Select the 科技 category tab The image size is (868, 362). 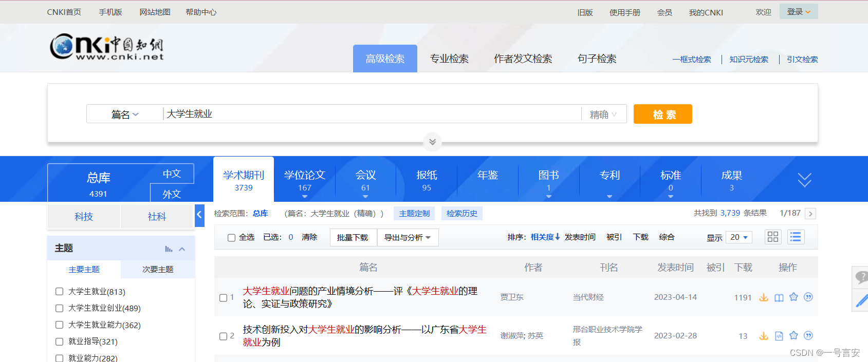[84, 217]
